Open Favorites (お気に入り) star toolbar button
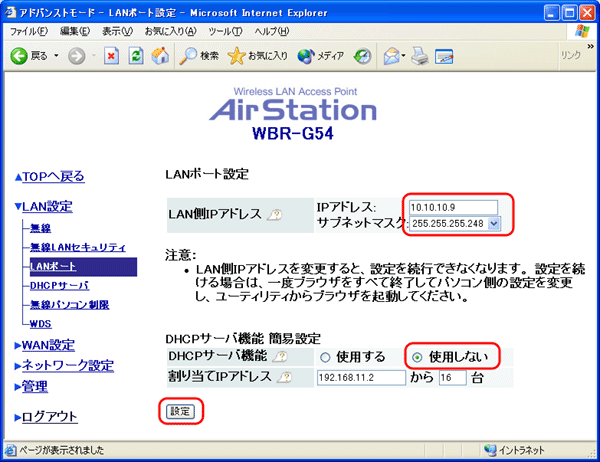 (x=258, y=56)
